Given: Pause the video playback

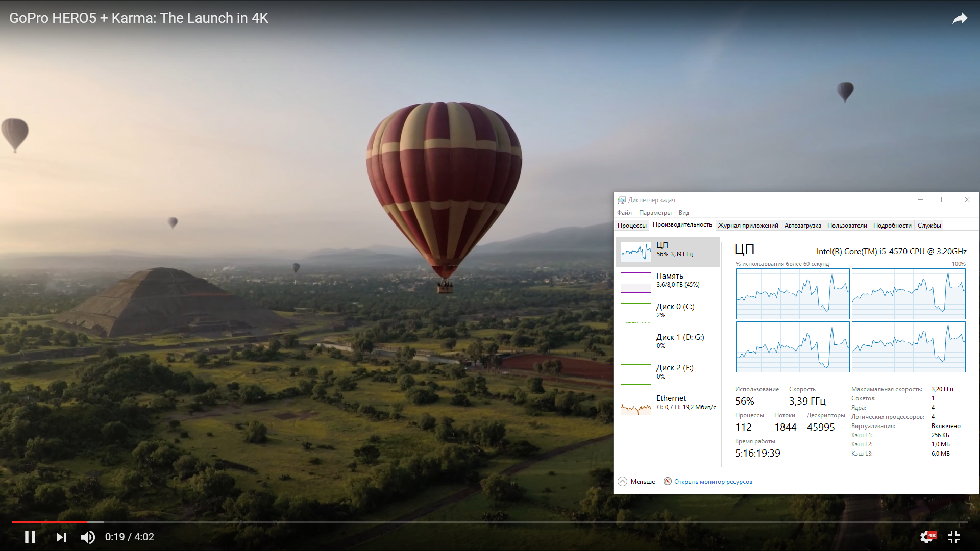Looking at the screenshot, I should [30, 537].
